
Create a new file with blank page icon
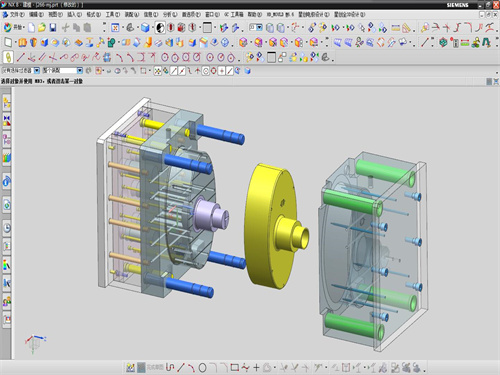31,28
